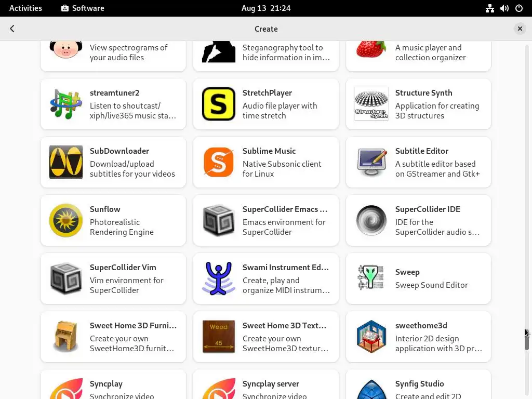
Task: Click the Subtitle Editor monitor icon
Action: tap(371, 162)
